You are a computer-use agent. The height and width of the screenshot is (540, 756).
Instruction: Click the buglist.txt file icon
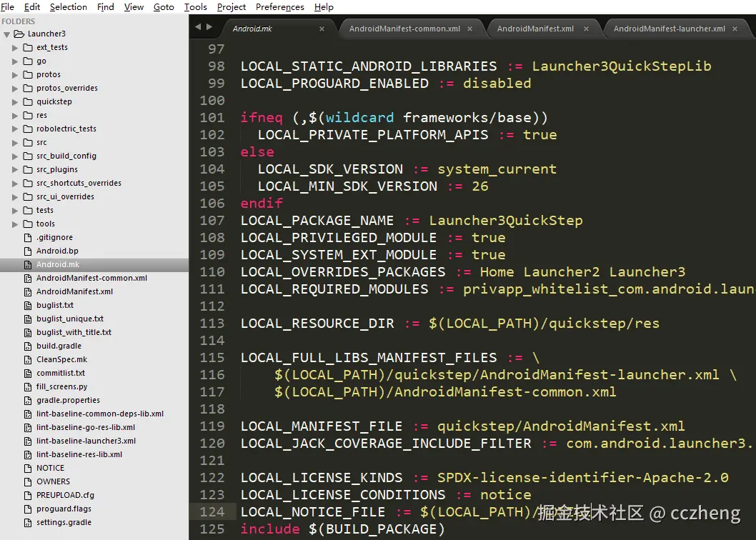point(28,305)
